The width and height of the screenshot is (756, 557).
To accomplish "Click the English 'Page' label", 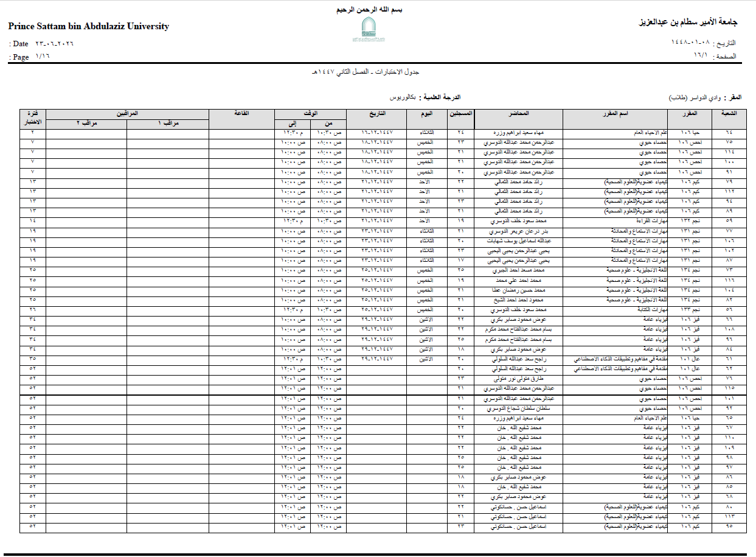I will click(x=21, y=57).
